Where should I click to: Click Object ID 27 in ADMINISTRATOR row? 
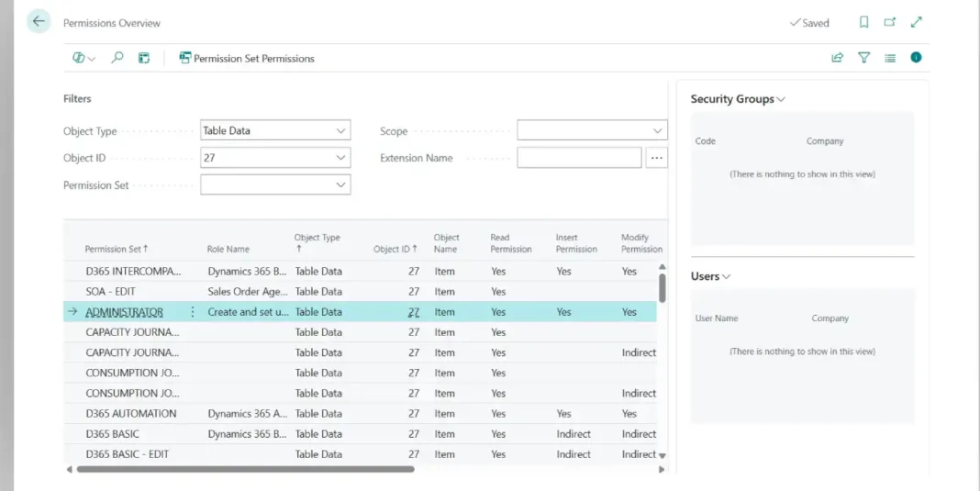pyautogui.click(x=414, y=311)
